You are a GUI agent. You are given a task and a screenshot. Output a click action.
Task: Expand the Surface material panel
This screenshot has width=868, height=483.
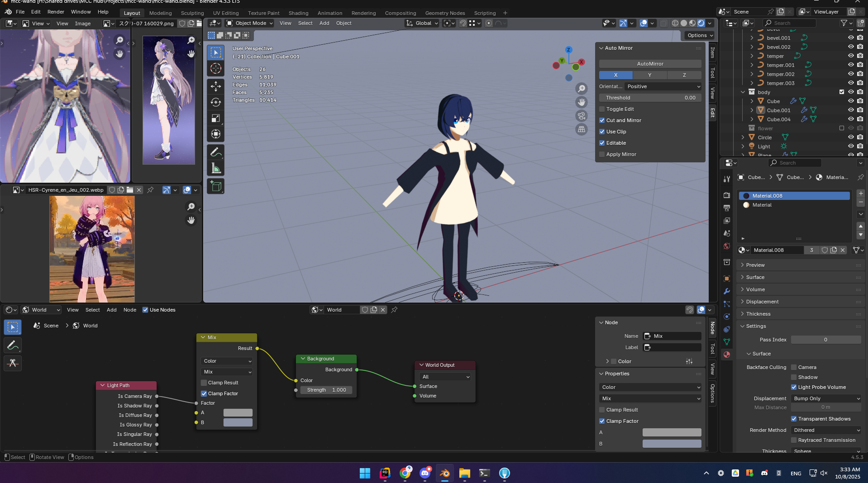click(755, 277)
